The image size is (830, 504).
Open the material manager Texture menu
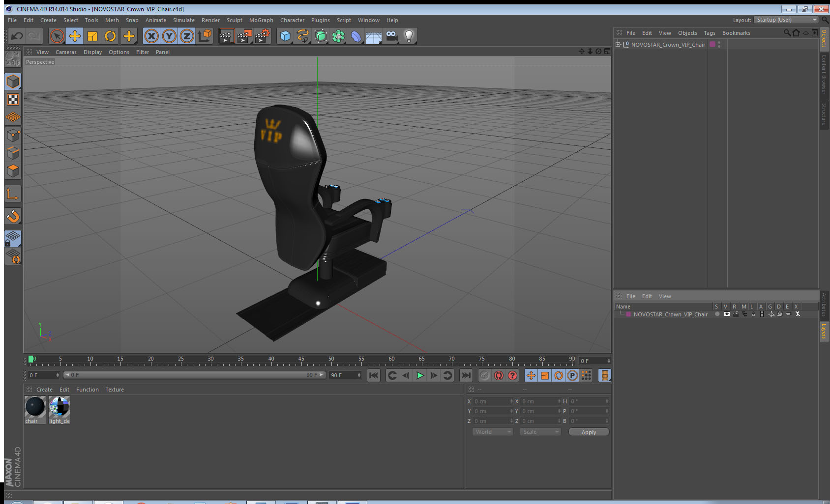[115, 390]
